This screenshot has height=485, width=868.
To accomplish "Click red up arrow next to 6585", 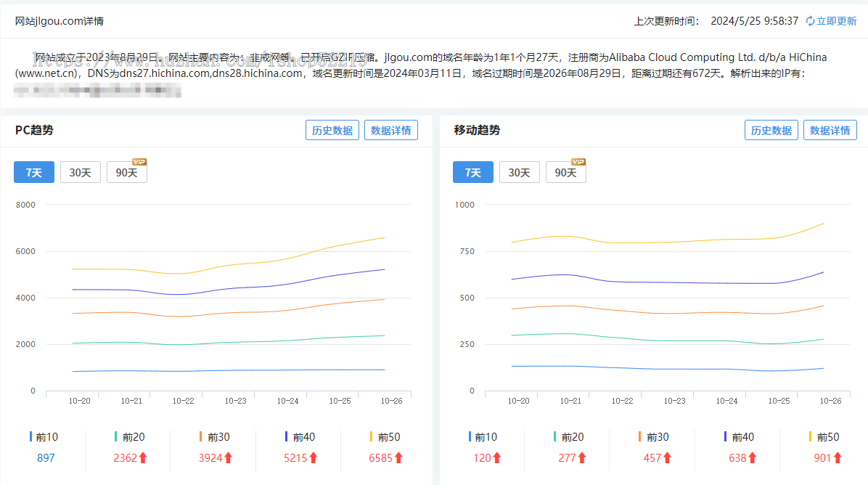I will point(398,458).
